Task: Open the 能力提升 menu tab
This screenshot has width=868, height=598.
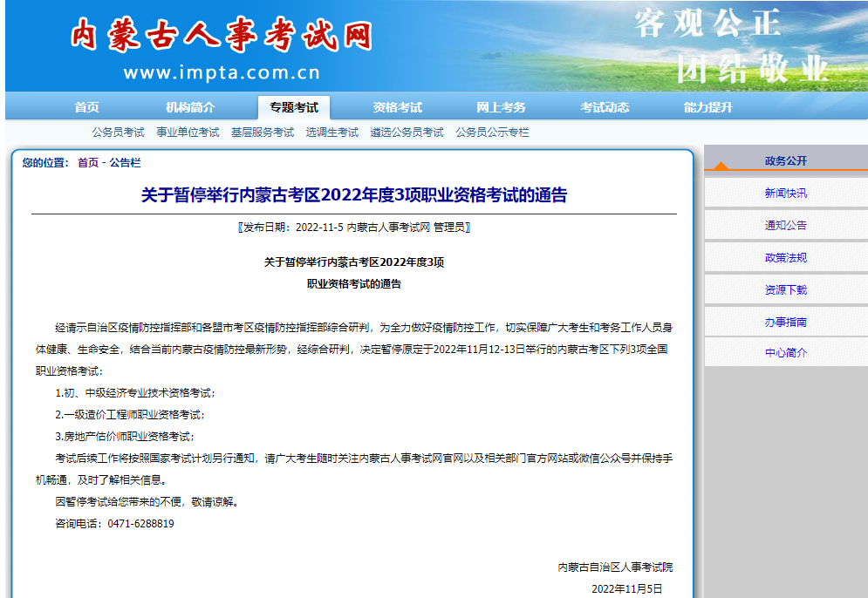Action: click(x=708, y=107)
